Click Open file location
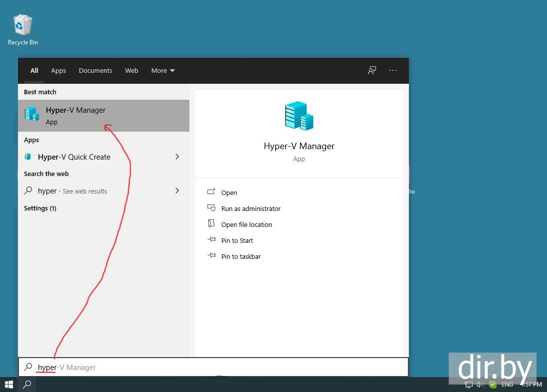The width and height of the screenshot is (547, 392). pos(246,224)
